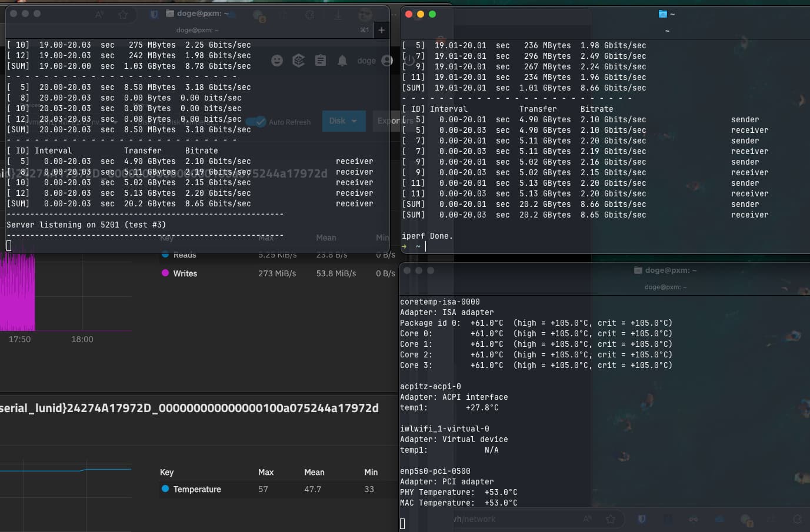Click the '[ 11] 0.00-20.01' sender row
Viewport: 810px width, 532px height.
[x=581, y=183]
